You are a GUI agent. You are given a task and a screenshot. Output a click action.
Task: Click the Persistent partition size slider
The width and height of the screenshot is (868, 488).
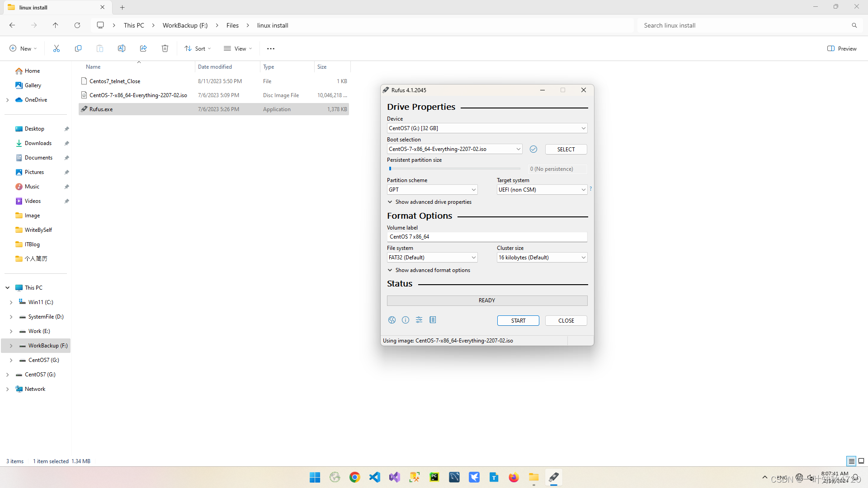click(454, 169)
